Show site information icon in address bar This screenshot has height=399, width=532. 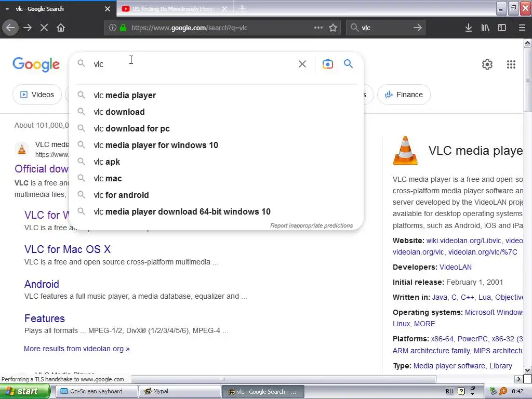(113, 28)
